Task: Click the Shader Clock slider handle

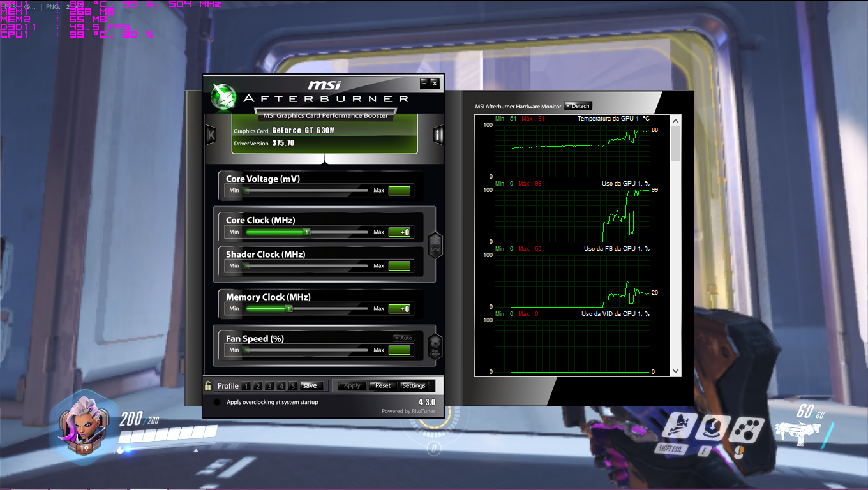Action: (x=246, y=265)
